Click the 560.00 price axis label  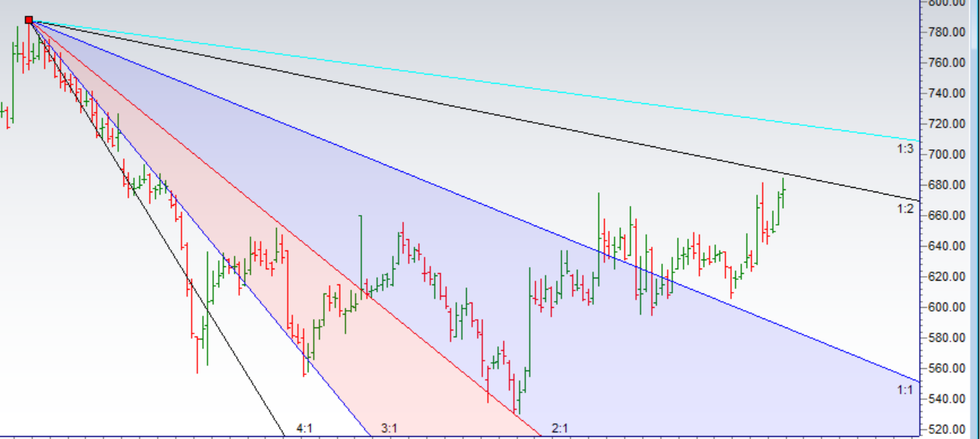[x=948, y=368]
